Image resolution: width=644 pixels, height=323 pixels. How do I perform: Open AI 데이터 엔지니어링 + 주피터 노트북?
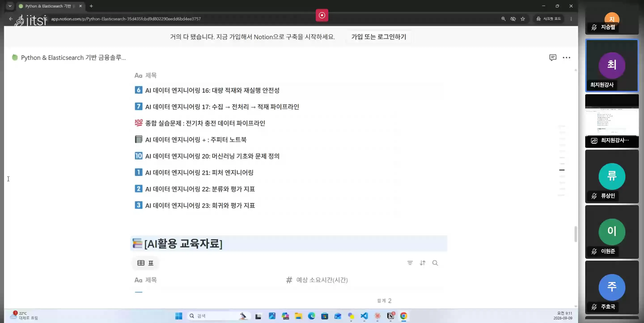[196, 140]
